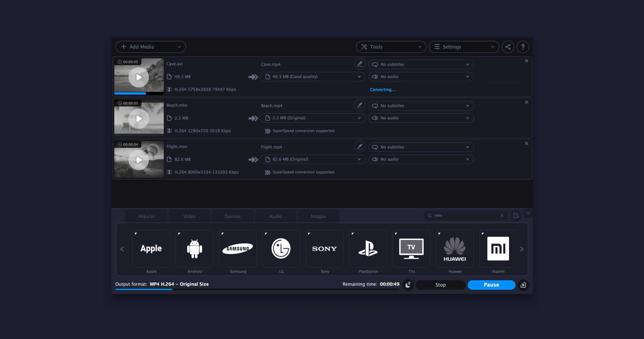
Task: Select the Xiaomi preset
Action: pyautogui.click(x=498, y=248)
